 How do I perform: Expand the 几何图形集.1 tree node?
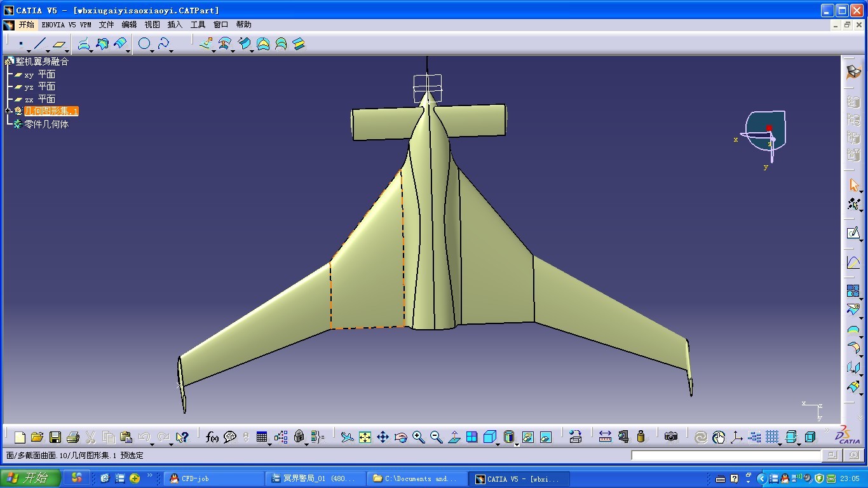click(x=9, y=111)
